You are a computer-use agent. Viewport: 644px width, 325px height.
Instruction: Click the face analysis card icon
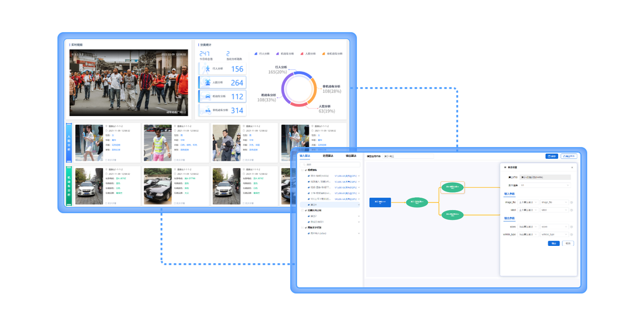[207, 83]
